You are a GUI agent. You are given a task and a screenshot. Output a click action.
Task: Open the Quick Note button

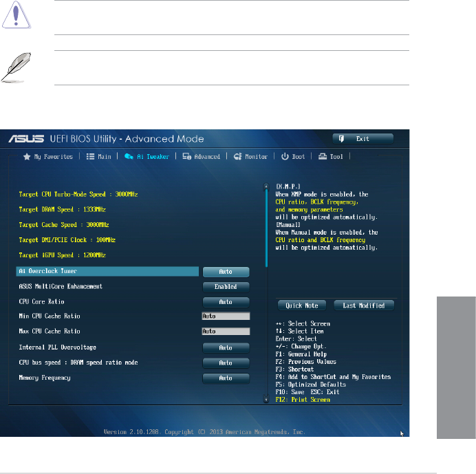coord(302,305)
